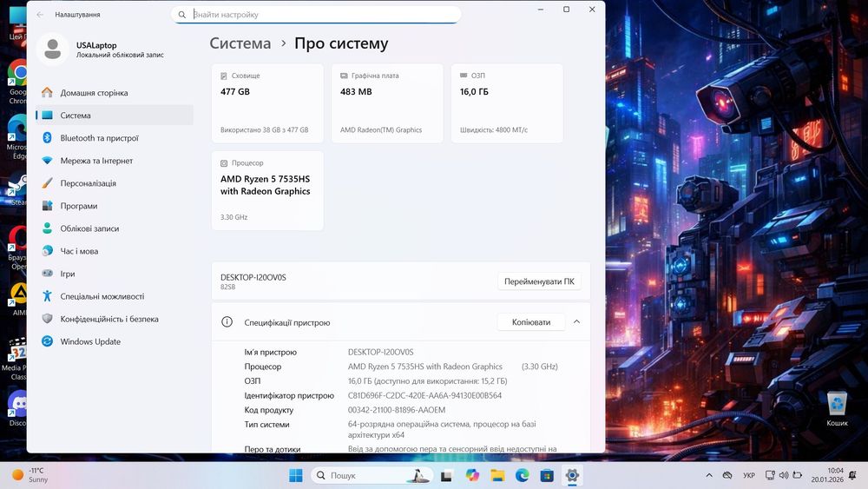This screenshot has width=868, height=489.
Task: Open Copilot from the taskbar
Action: [471, 475]
